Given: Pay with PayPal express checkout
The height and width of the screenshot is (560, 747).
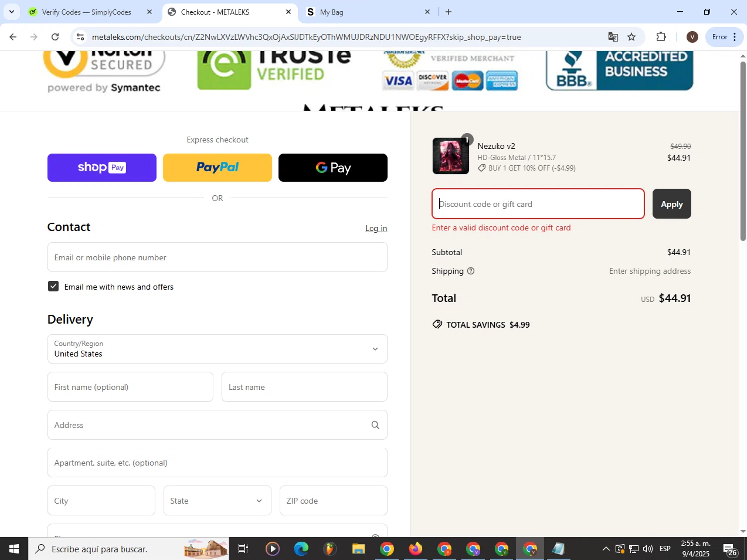Looking at the screenshot, I should [x=218, y=168].
